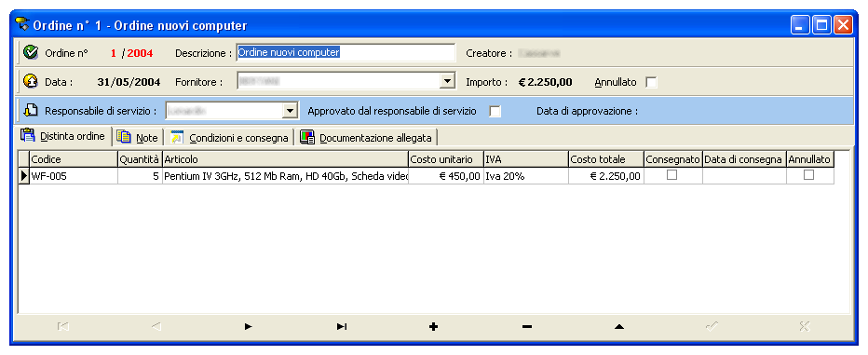Viewport: 868px width, 355px height.
Task: Click the Importo value € 2.250,00
Action: (x=545, y=82)
